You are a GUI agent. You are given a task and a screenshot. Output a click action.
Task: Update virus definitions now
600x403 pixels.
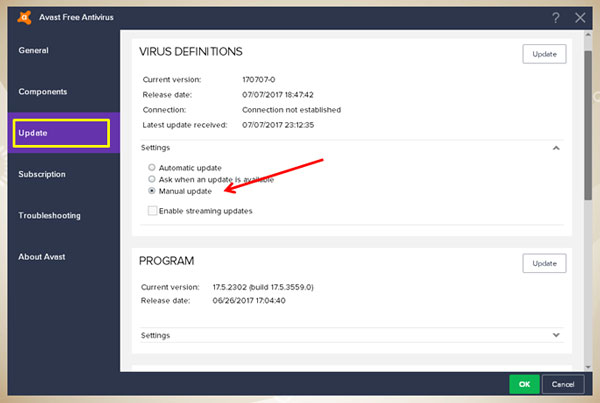(544, 54)
